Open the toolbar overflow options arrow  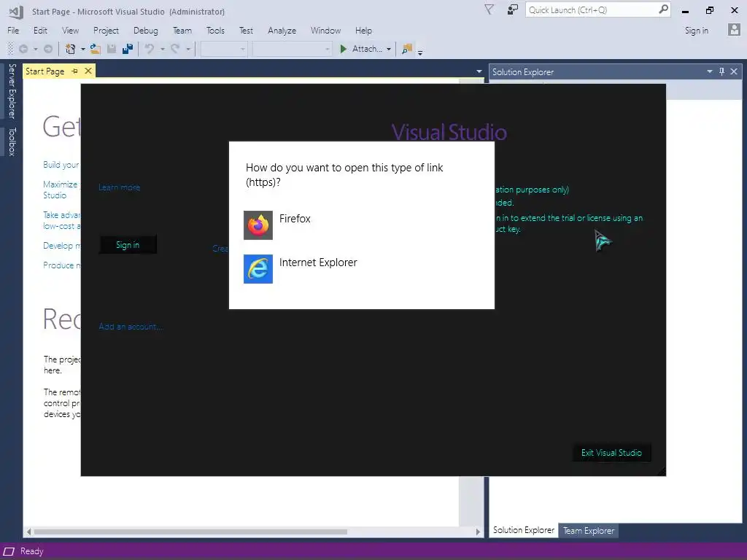[x=420, y=52]
